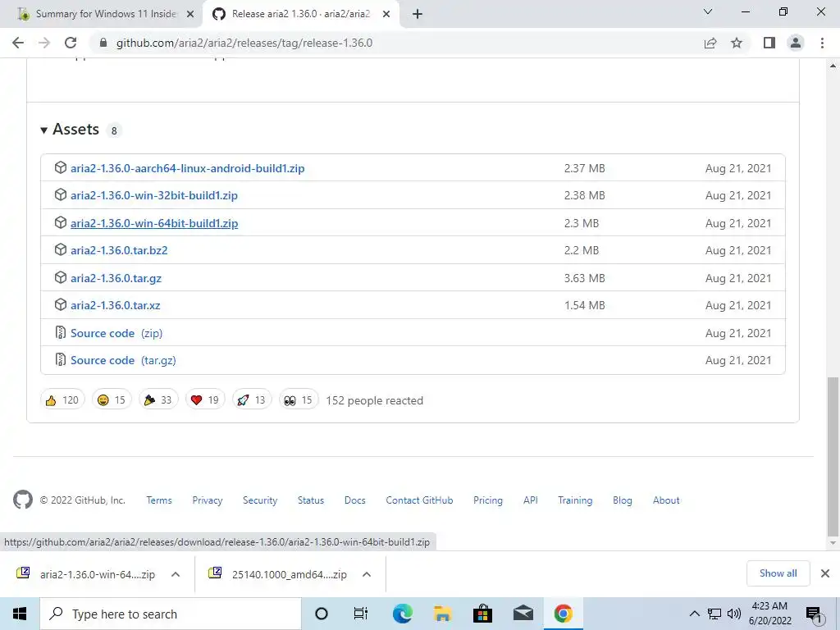Screen dimensions: 840x630
Task: Click the address bar URL
Action: tap(244, 43)
